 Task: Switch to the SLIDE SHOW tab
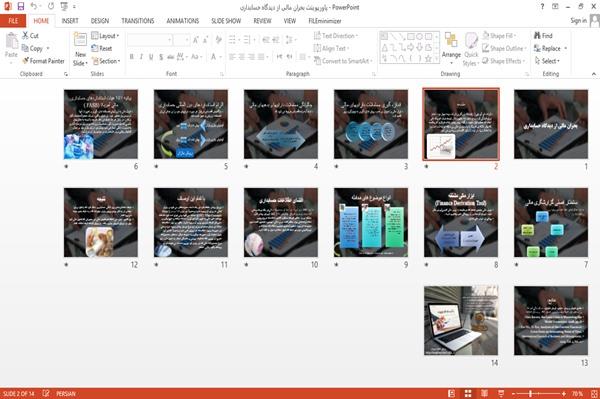point(226,21)
